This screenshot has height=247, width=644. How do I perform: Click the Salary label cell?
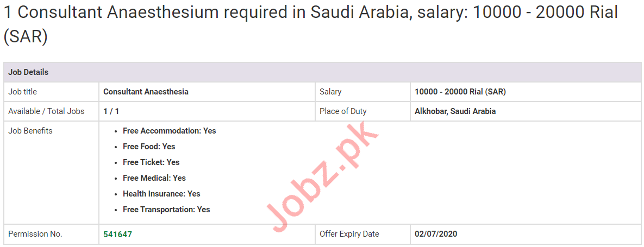point(330,92)
